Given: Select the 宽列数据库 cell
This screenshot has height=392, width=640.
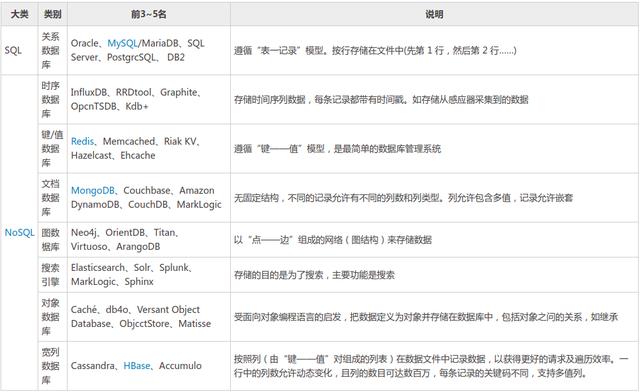Looking at the screenshot, I should (53, 366).
